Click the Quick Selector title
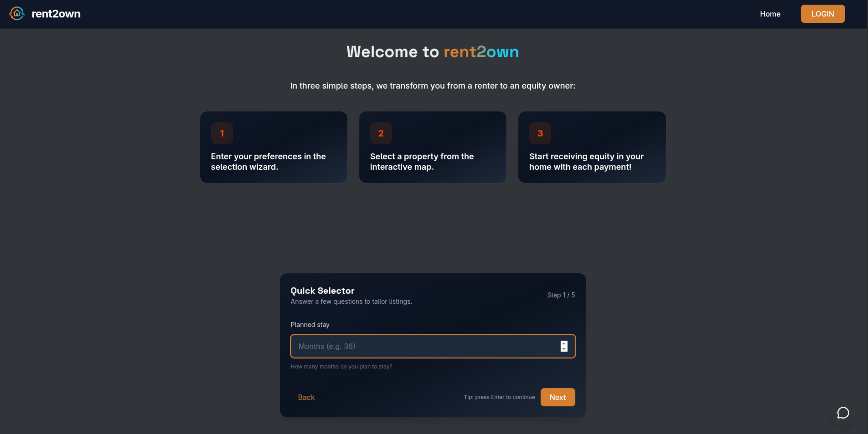Viewport: 868px width, 434px height. pos(322,291)
